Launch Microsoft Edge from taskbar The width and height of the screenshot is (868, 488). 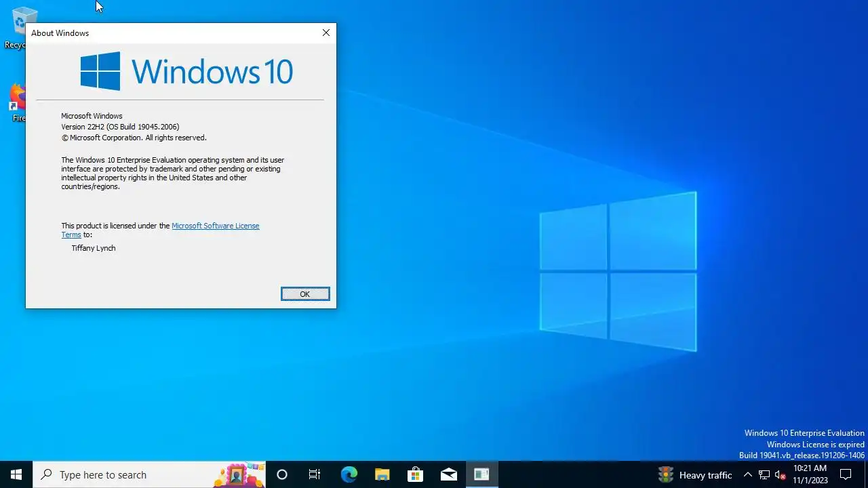click(349, 474)
